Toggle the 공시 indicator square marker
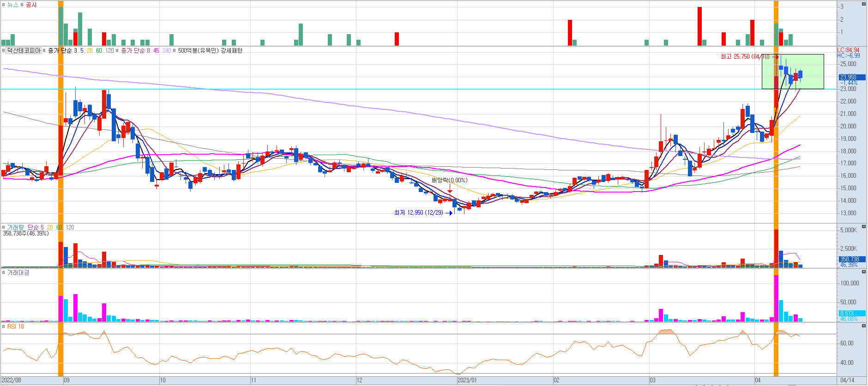Viewport: 868px width, 386px height. point(23,5)
